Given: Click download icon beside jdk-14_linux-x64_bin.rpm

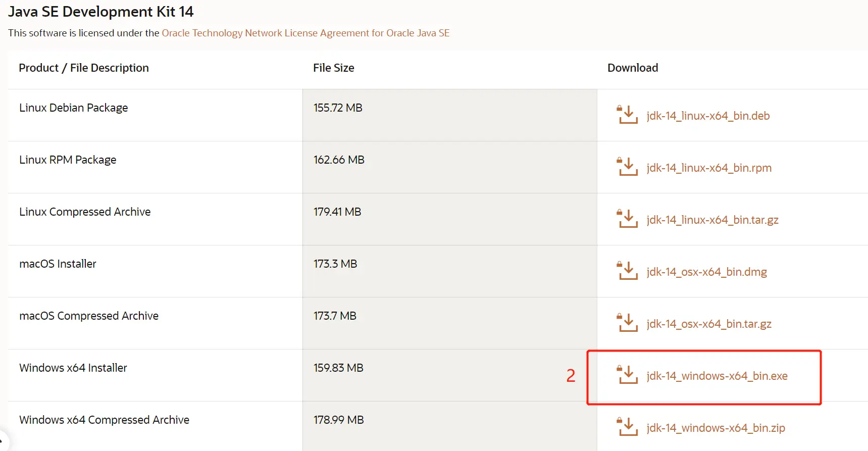Looking at the screenshot, I should (627, 167).
